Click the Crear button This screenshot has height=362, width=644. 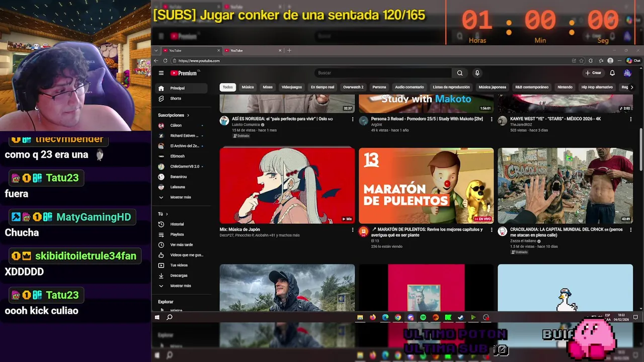[x=594, y=73]
